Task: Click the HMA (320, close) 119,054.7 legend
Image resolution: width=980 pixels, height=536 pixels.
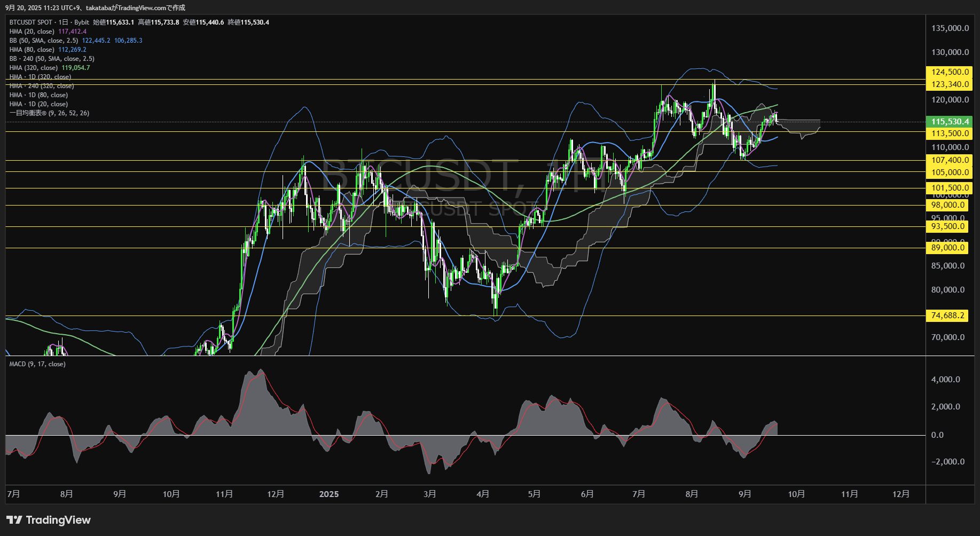Action: (49, 68)
